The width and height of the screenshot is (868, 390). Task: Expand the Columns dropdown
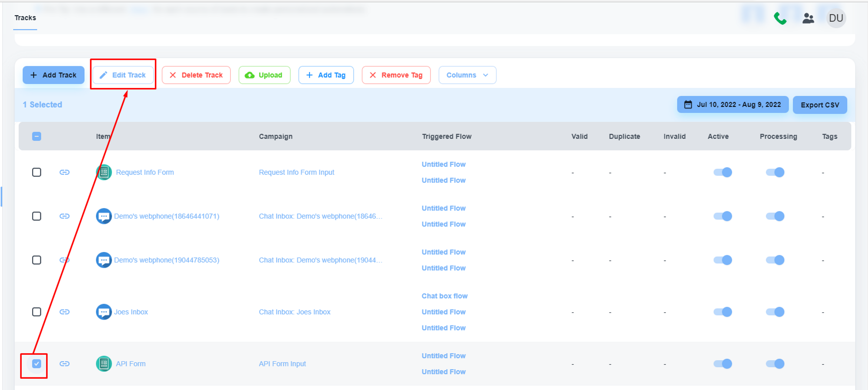tap(467, 75)
